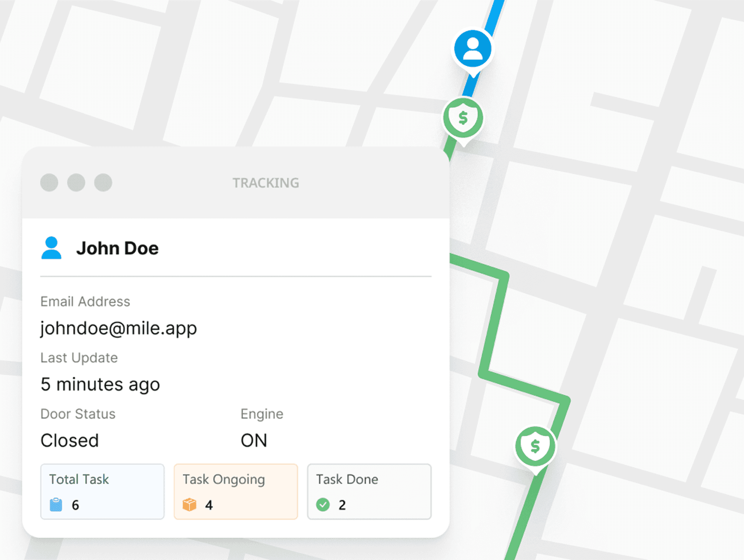The image size is (744, 560).
Task: Click the blue clipboard Total Task icon
Action: click(56, 505)
